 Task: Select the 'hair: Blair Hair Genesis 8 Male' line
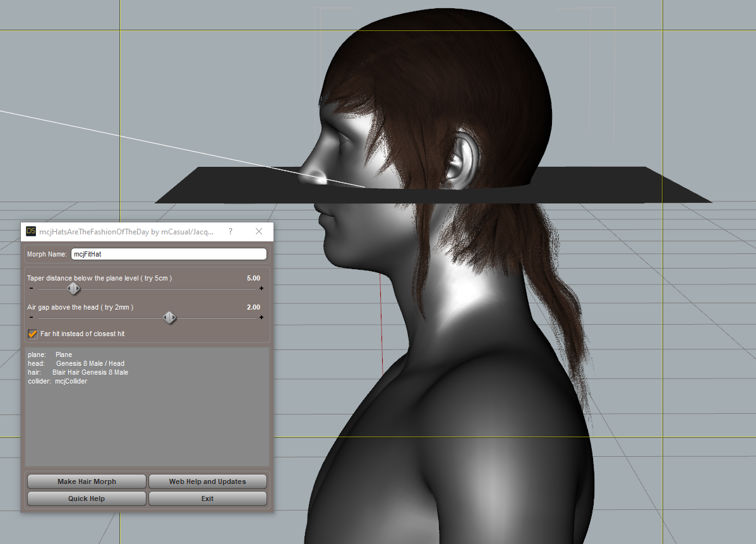click(78, 372)
